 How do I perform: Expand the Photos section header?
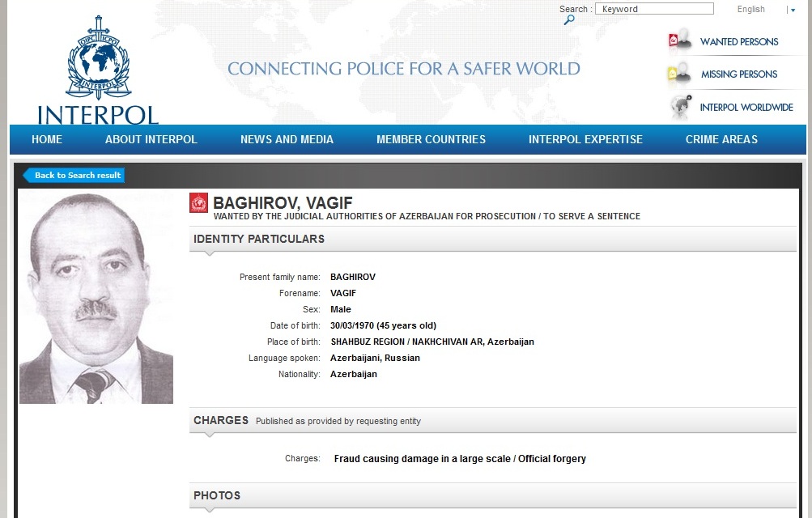point(492,496)
